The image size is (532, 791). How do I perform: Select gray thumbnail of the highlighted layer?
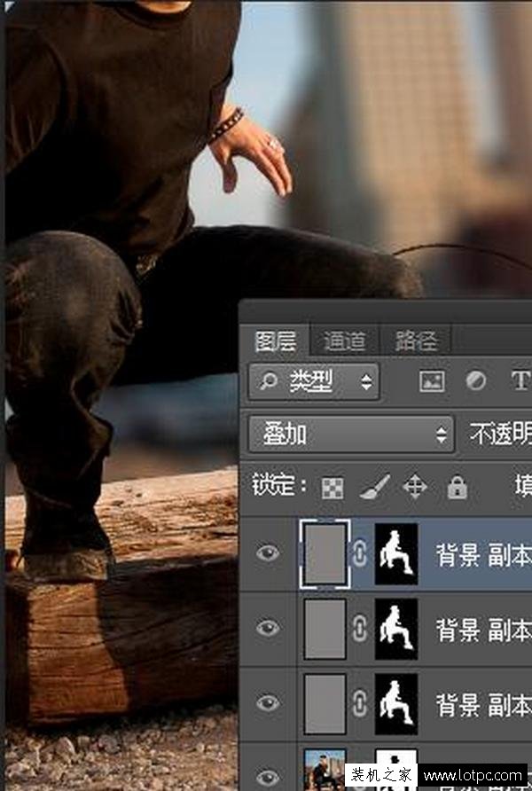click(x=325, y=553)
